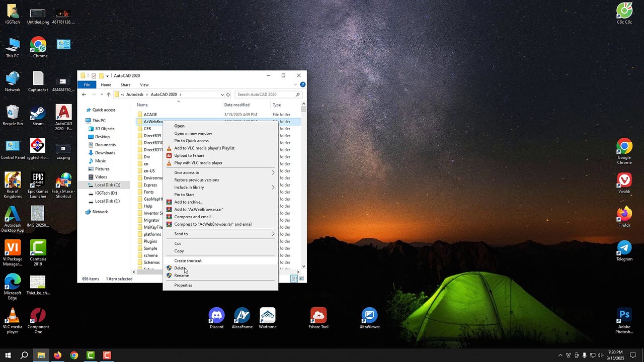This screenshot has width=644, height=362.
Task: Open Discord desktop shortcut
Action: point(217,318)
